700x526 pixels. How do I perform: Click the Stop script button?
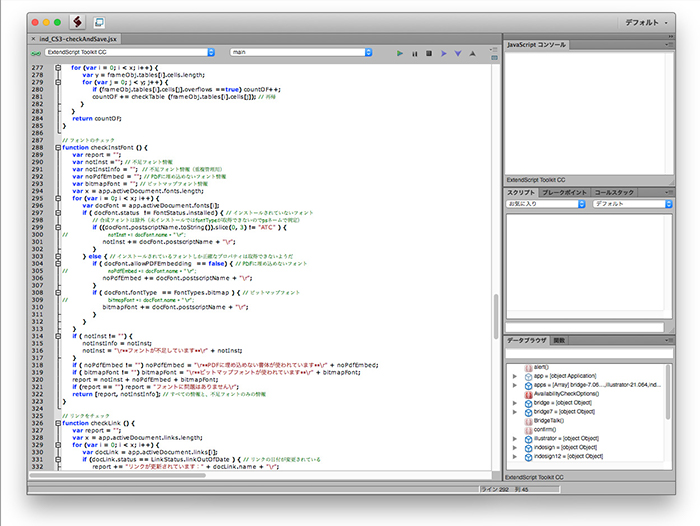[x=429, y=52]
